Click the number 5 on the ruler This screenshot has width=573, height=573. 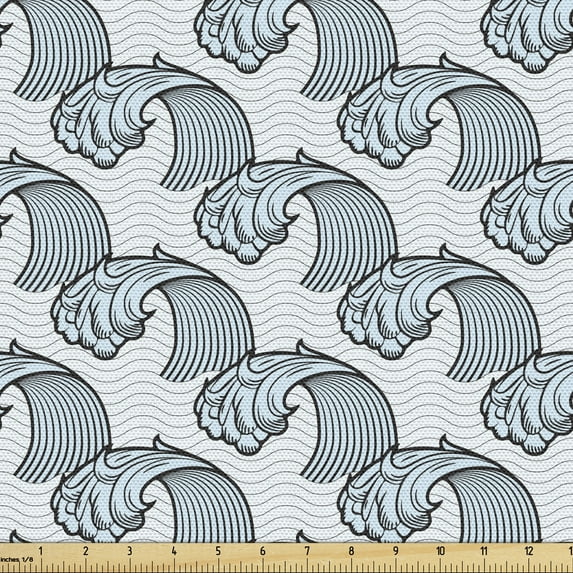click(x=218, y=551)
